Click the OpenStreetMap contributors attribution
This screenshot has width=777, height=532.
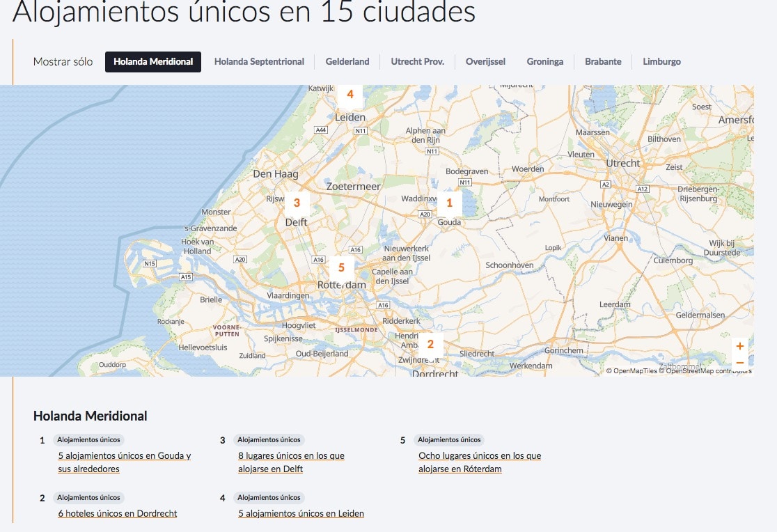pyautogui.click(x=705, y=371)
